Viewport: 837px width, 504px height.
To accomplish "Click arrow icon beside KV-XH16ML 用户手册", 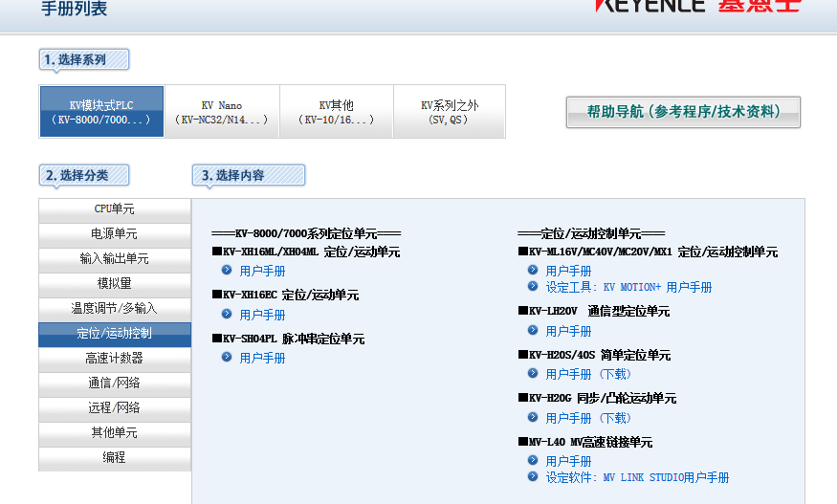I will (x=227, y=270).
